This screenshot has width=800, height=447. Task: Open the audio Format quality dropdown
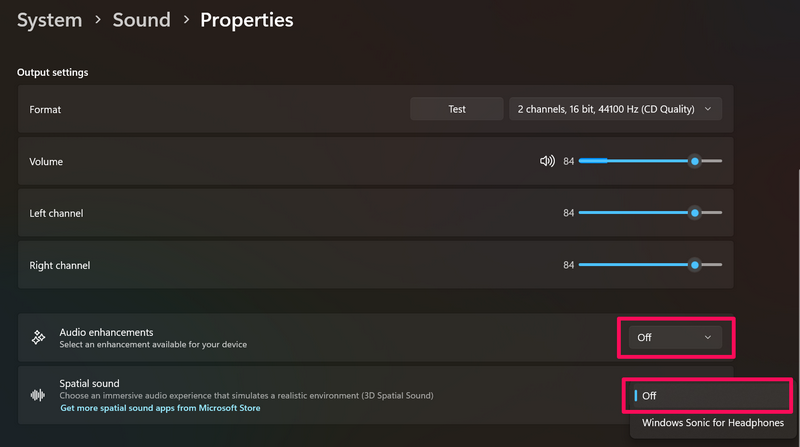click(x=615, y=109)
